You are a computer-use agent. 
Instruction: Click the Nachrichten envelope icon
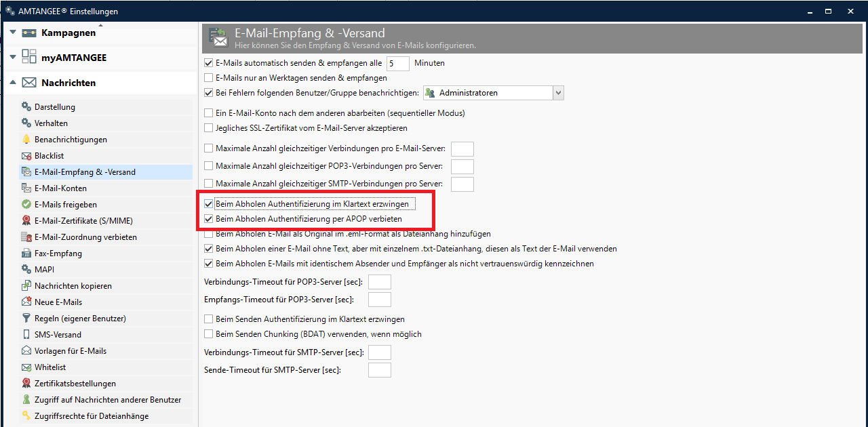[29, 83]
